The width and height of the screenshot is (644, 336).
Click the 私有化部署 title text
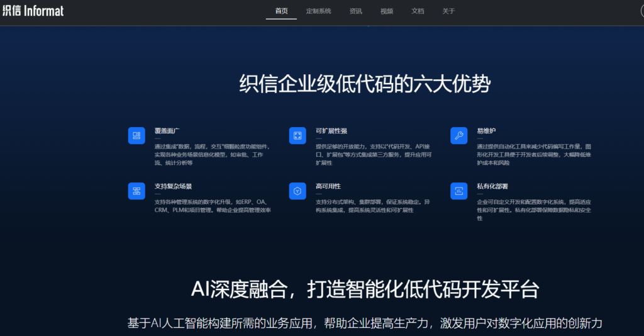pos(492,186)
